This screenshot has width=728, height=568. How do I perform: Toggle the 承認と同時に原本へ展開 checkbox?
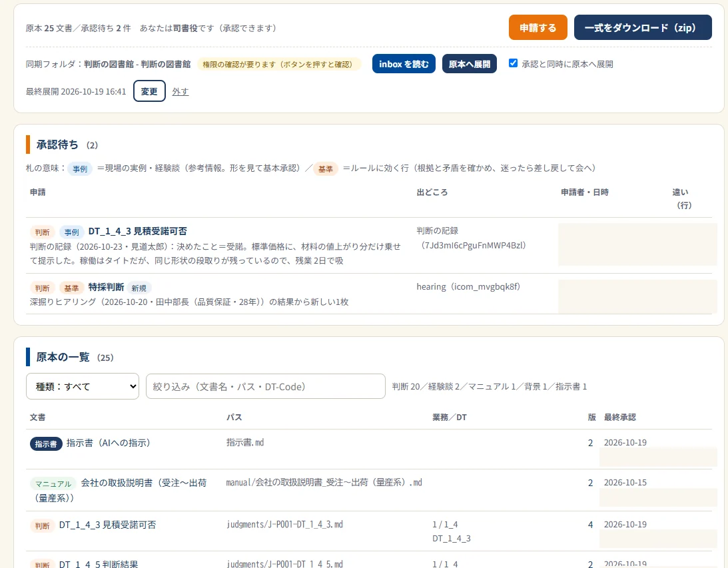click(x=513, y=63)
